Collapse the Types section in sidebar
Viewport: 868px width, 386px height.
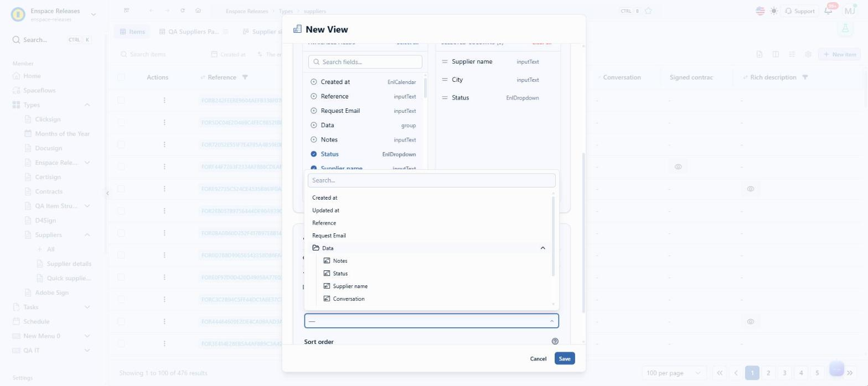[87, 105]
